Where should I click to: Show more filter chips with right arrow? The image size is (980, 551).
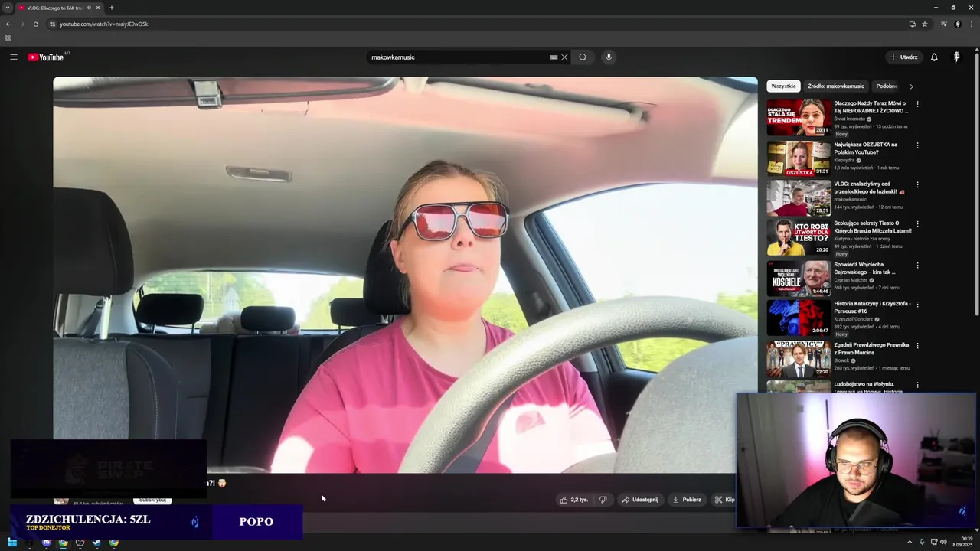pyautogui.click(x=911, y=86)
